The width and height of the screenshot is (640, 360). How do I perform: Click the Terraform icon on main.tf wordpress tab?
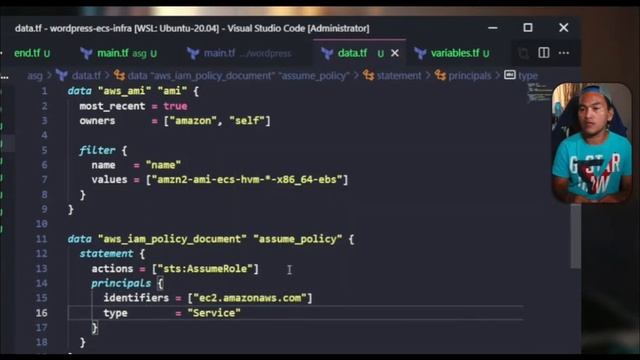click(193, 53)
